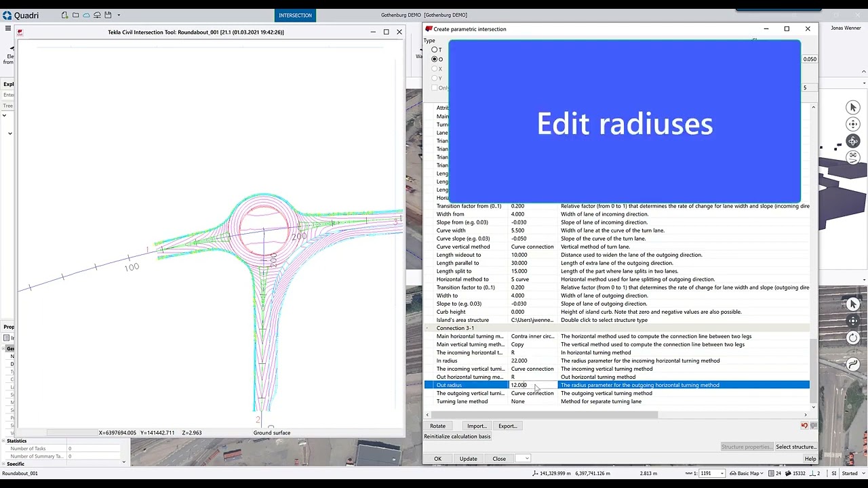Image resolution: width=868 pixels, height=488 pixels.
Task: Click the scale ruler icon before 1:
Action: [689, 473]
